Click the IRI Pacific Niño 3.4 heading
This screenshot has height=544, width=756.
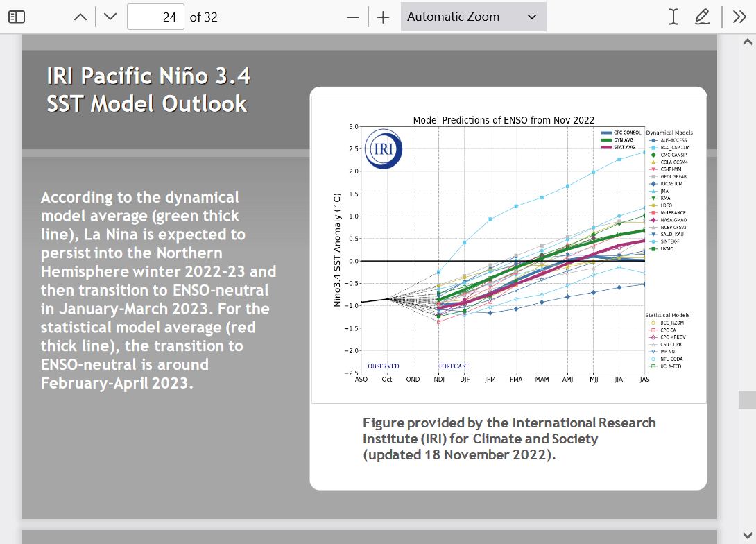[148, 90]
